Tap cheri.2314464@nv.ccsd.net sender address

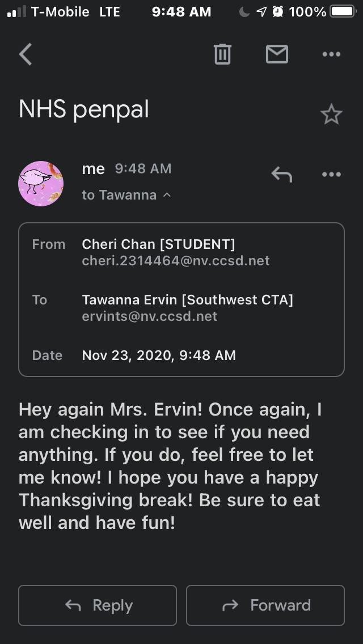point(176,261)
